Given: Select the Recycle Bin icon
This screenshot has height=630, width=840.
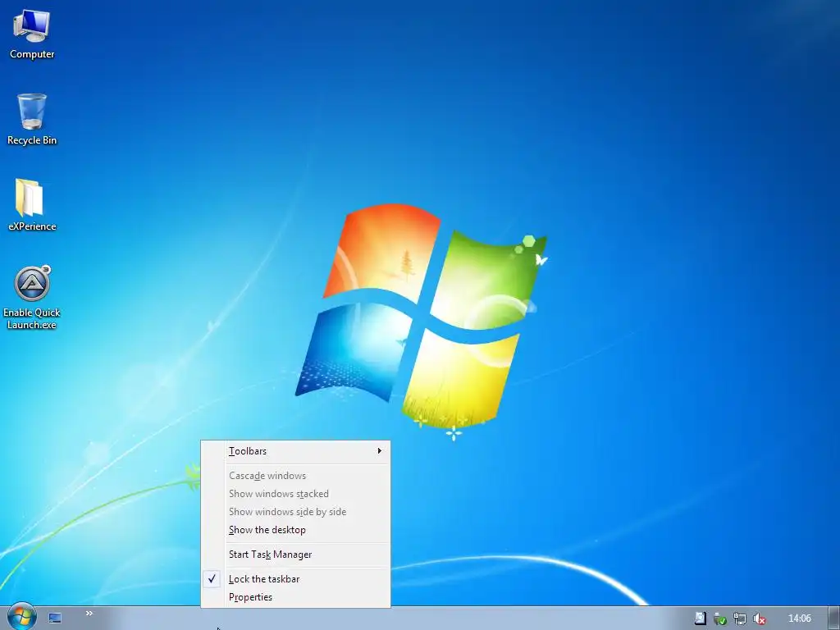Looking at the screenshot, I should 32,120.
